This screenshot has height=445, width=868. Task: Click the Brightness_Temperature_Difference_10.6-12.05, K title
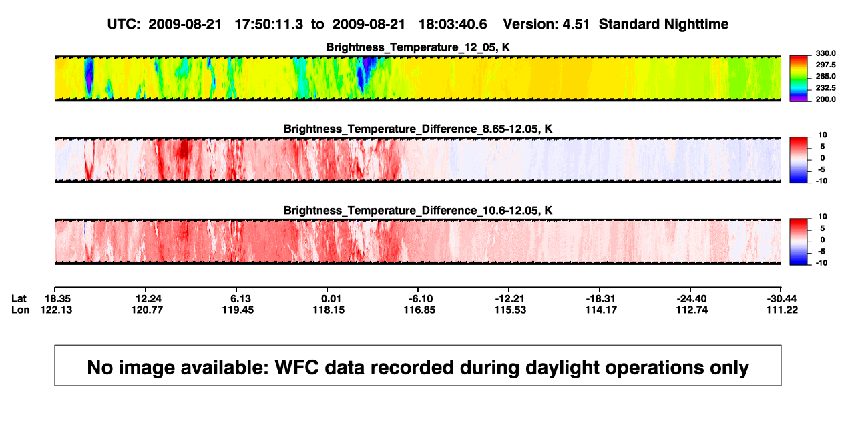[x=418, y=211]
